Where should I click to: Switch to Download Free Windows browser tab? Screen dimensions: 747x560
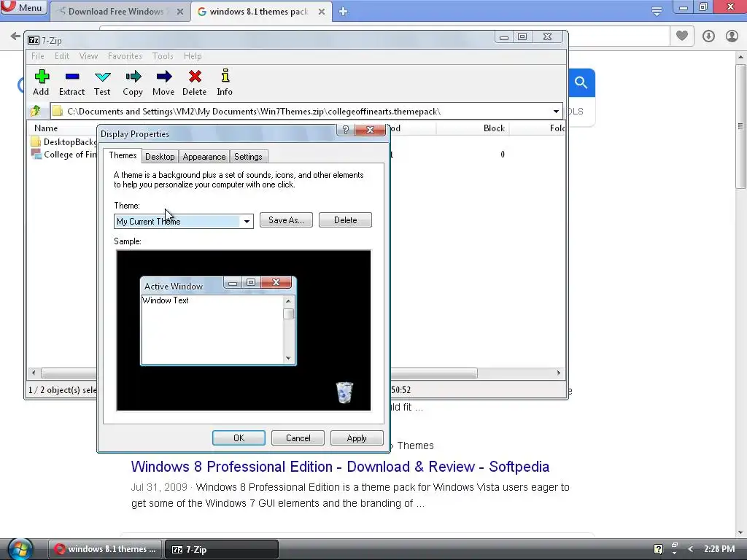pos(116,12)
